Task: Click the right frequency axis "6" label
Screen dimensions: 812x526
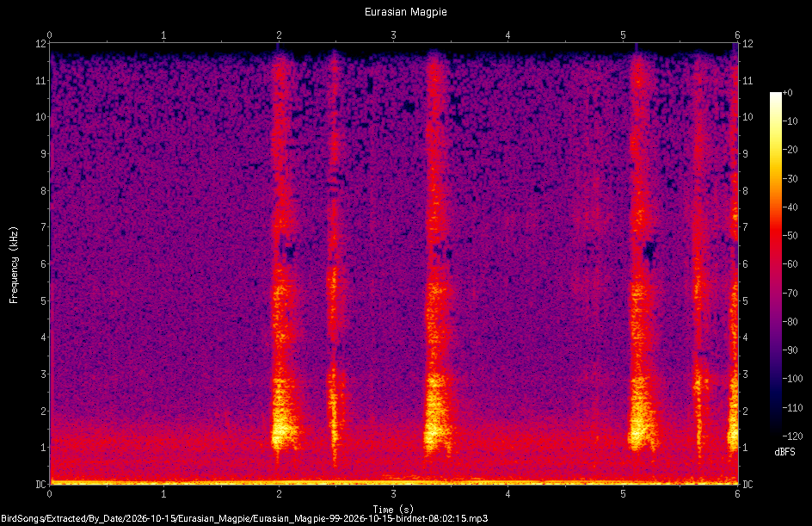Action: [x=745, y=263]
